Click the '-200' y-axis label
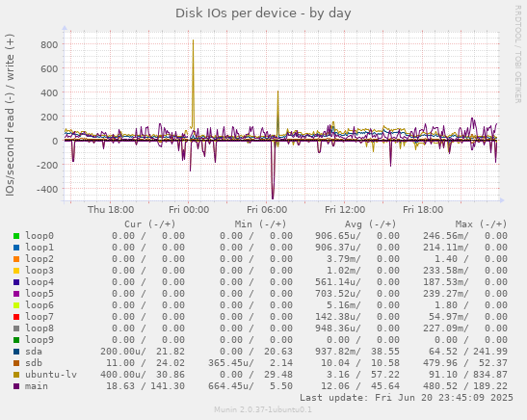The width and height of the screenshot is (527, 420). coord(47,165)
